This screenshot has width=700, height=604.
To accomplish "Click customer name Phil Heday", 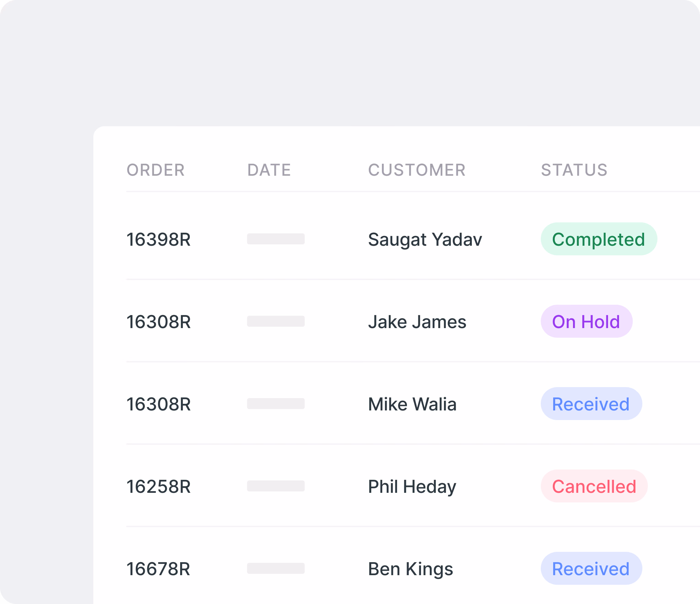I will point(412,486).
